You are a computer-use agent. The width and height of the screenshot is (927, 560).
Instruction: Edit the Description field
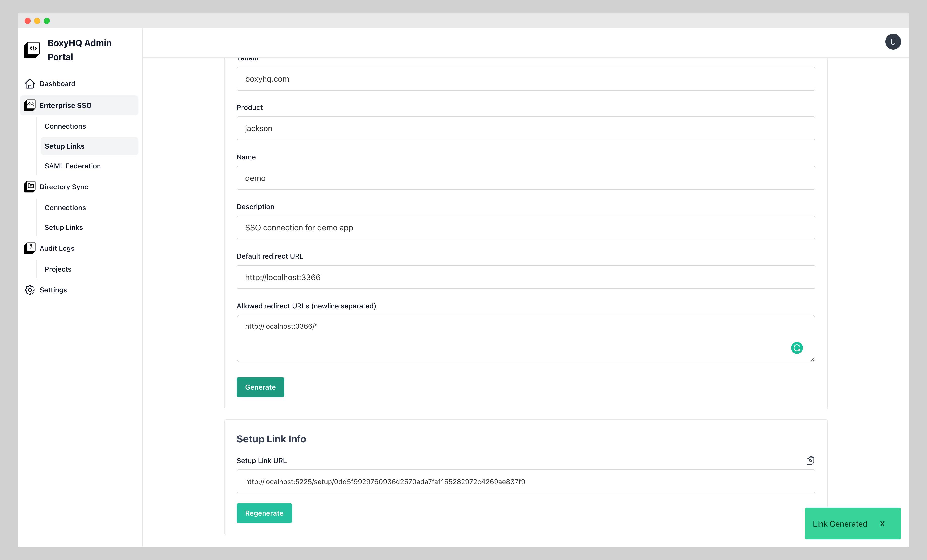(x=526, y=227)
